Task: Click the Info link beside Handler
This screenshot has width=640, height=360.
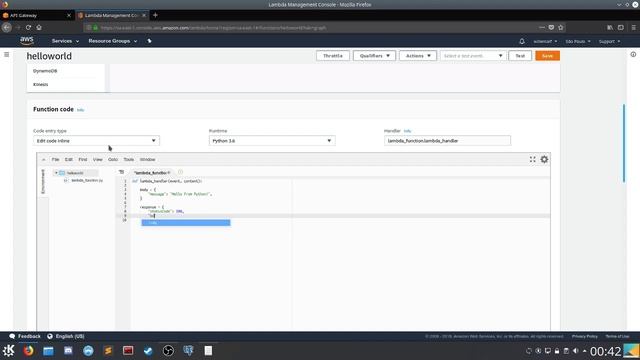Action: pos(407,131)
